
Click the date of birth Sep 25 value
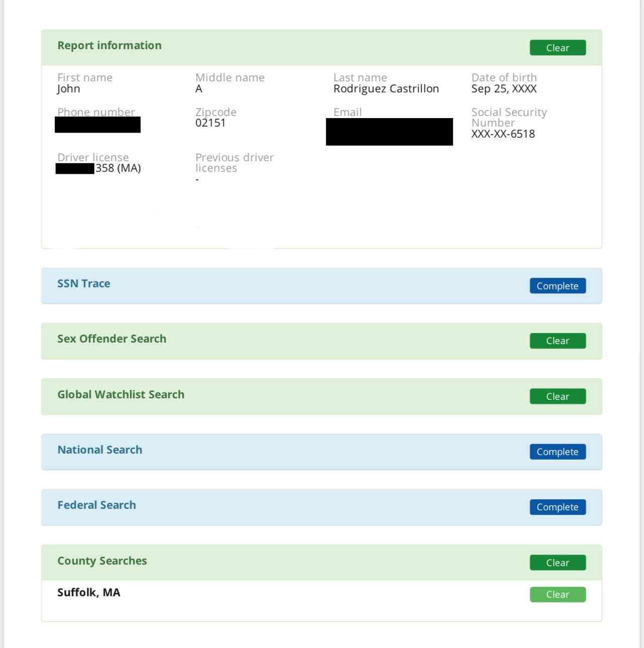tap(503, 89)
